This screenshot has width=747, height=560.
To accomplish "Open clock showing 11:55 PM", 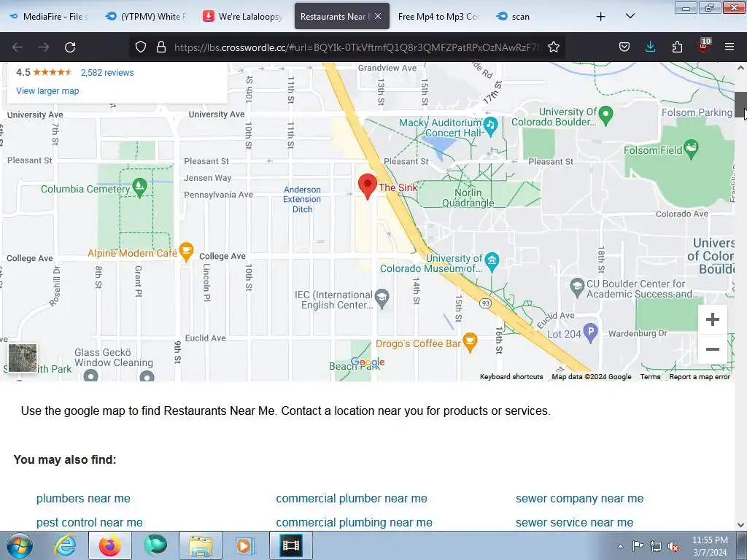I will coord(710,546).
